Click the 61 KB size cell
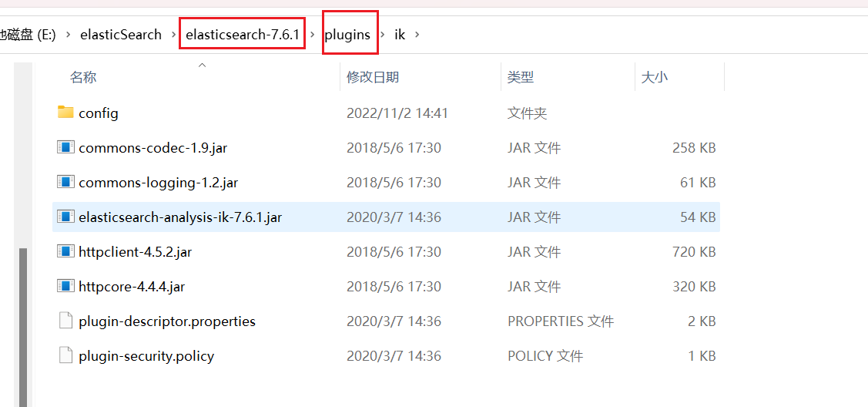The image size is (868, 407). pyautogui.click(x=698, y=182)
